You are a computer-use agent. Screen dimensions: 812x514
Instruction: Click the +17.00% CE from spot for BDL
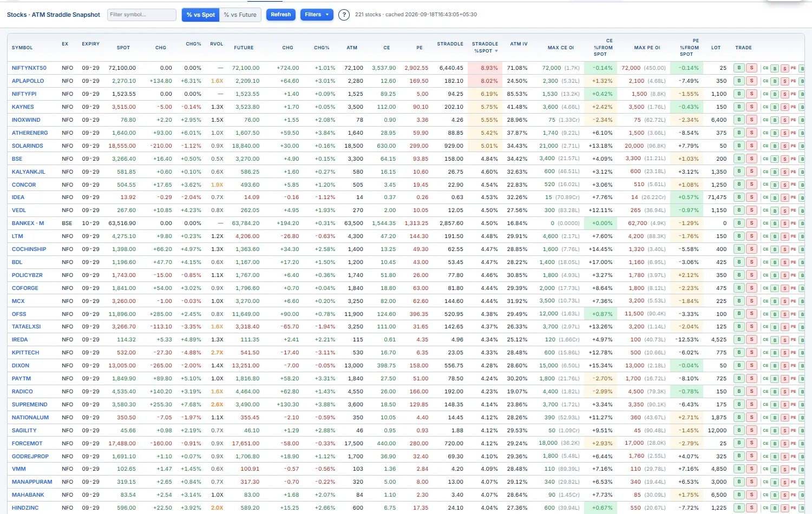point(601,262)
